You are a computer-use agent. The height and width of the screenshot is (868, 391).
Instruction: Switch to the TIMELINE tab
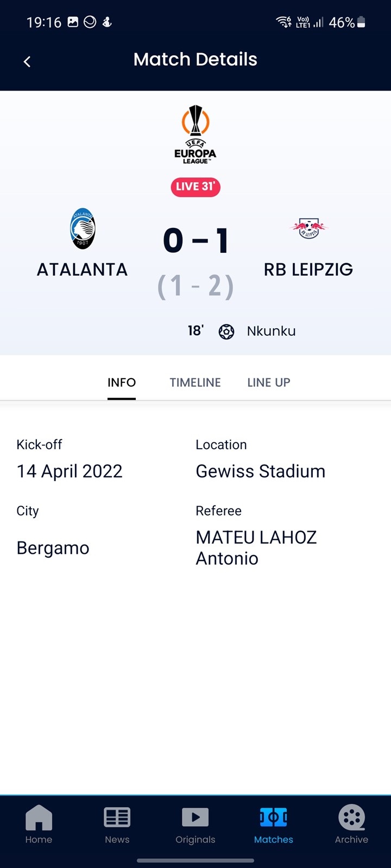(x=195, y=382)
